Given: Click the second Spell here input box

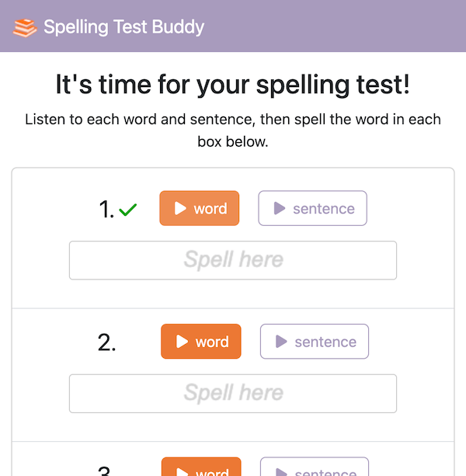Looking at the screenshot, I should click(233, 394).
